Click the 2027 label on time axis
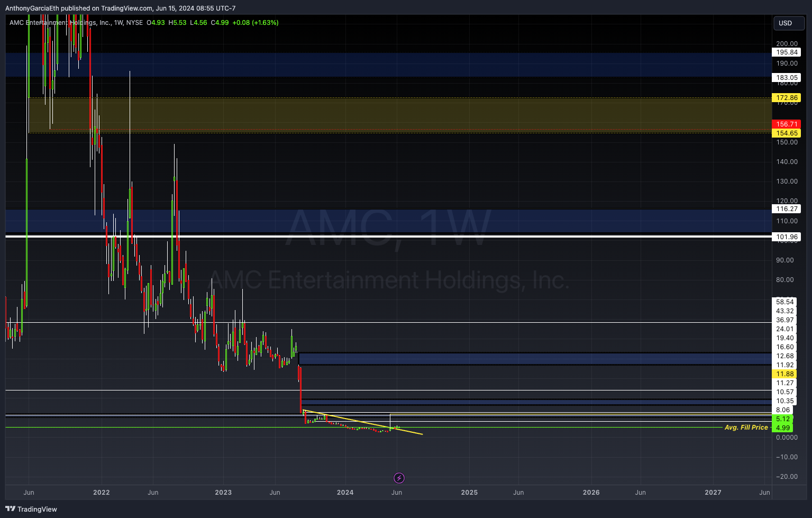 point(713,493)
